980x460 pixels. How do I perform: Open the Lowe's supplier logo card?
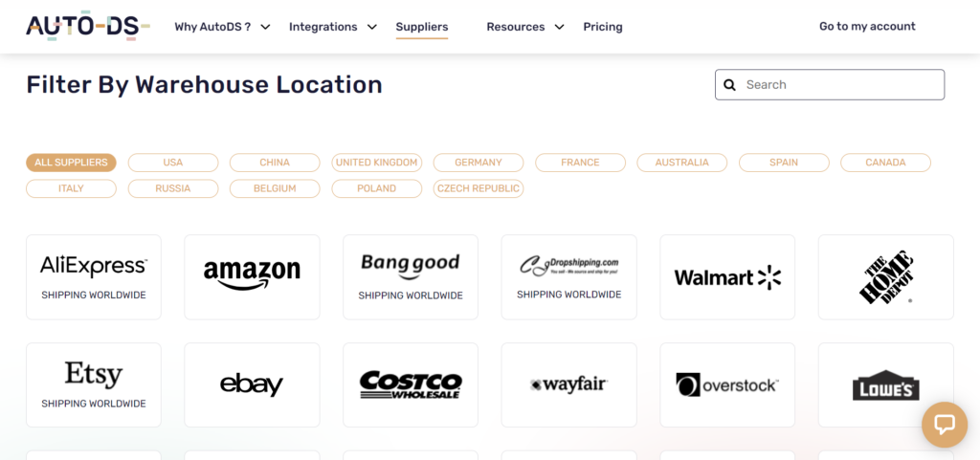[886, 385]
